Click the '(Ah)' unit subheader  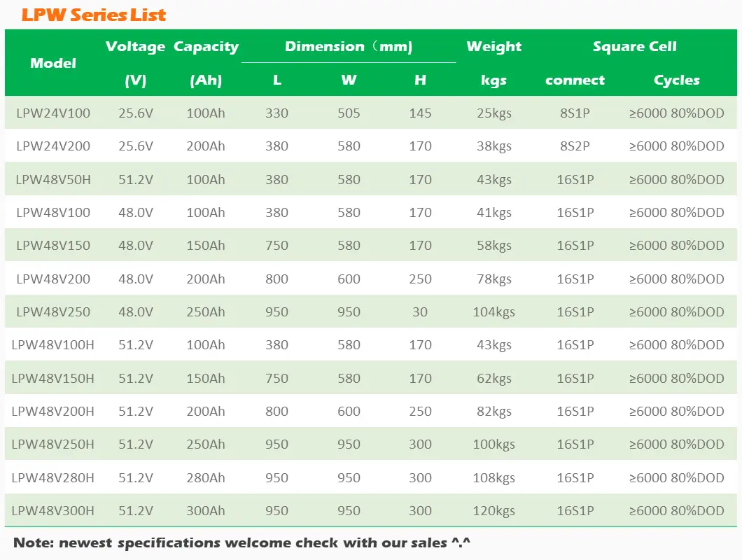(x=206, y=80)
